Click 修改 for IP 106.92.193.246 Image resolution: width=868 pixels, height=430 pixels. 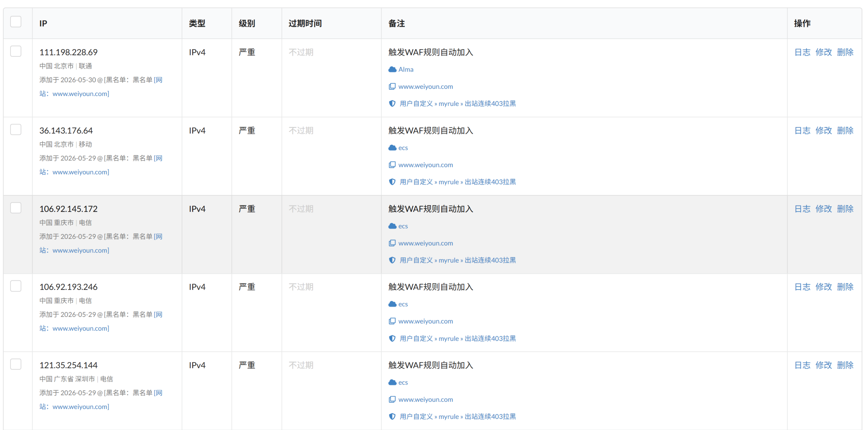pos(824,287)
